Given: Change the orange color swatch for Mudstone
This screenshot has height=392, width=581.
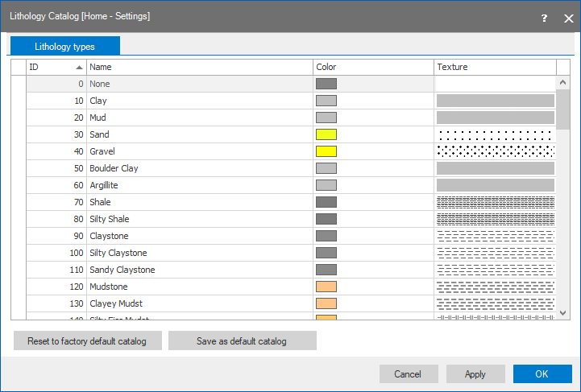Looking at the screenshot, I should pos(326,287).
